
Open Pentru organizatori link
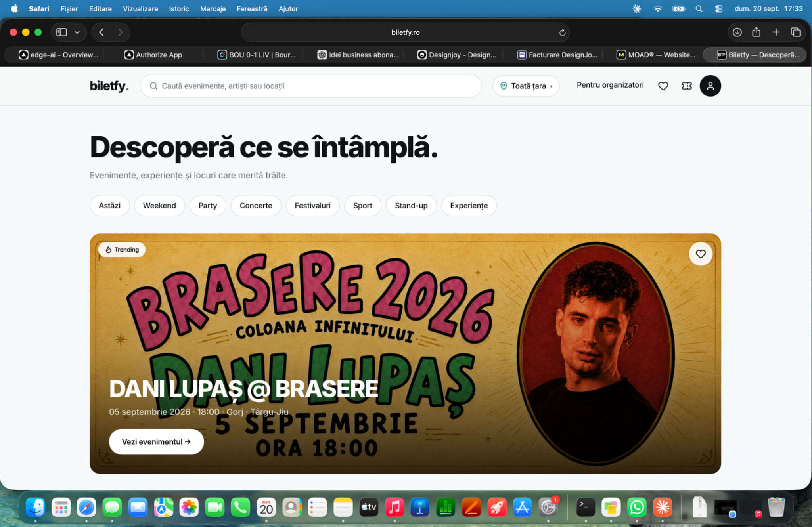coord(610,85)
